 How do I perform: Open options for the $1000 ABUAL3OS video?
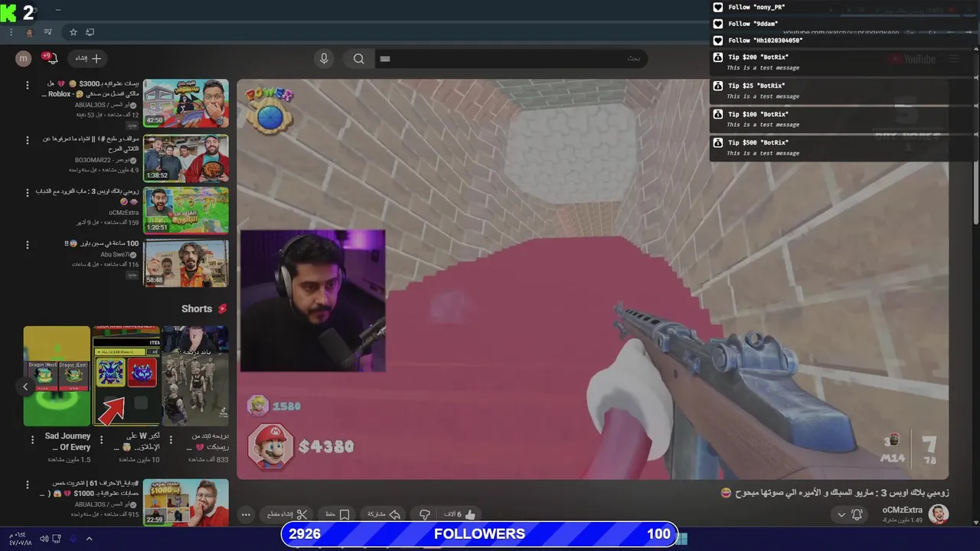coord(28,485)
